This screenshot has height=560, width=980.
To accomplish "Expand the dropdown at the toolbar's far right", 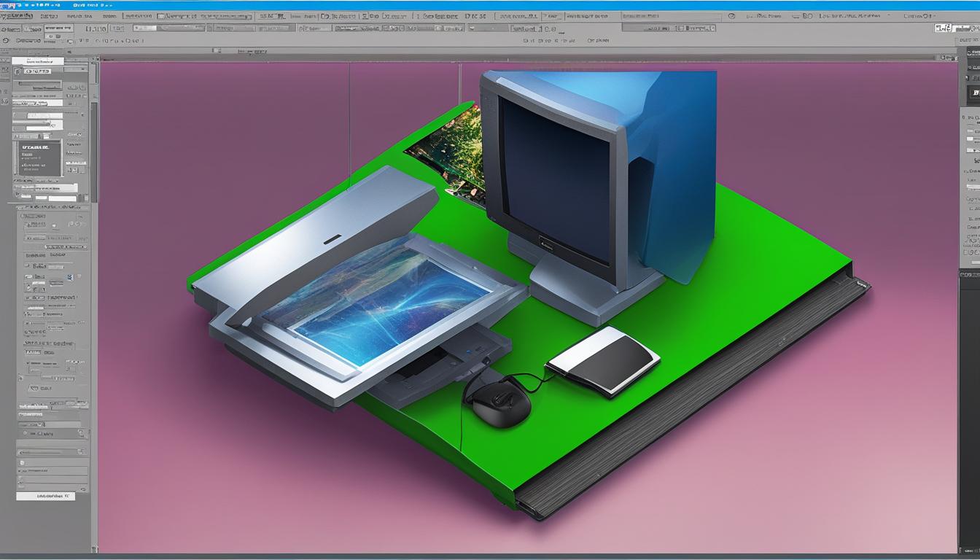I will (x=926, y=17).
